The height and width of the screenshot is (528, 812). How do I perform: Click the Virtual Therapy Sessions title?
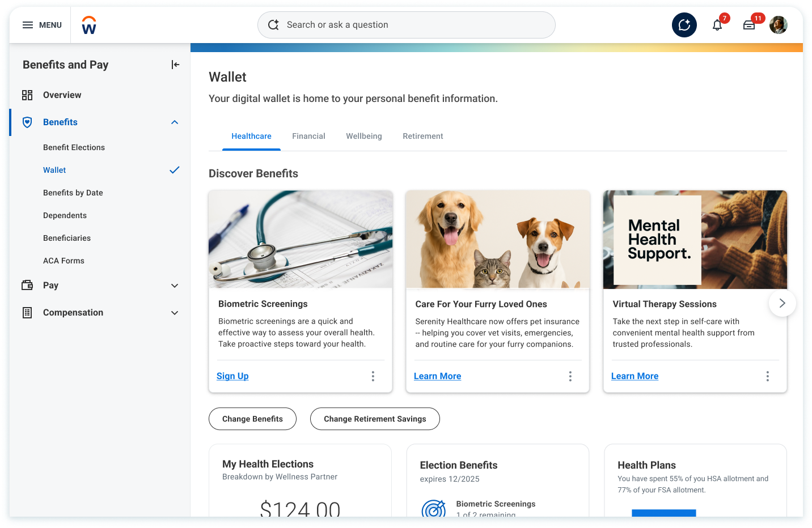coord(665,304)
